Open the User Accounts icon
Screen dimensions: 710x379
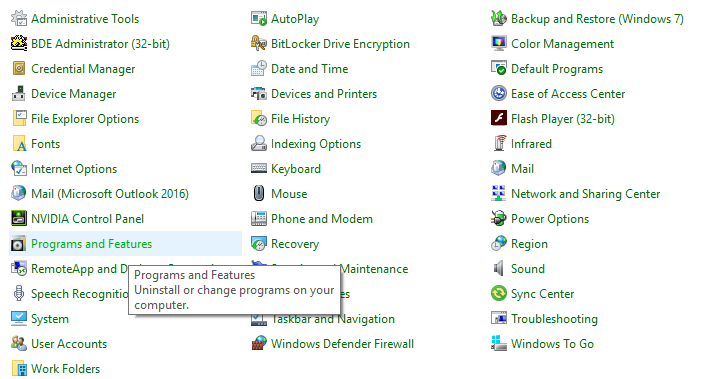(x=19, y=343)
